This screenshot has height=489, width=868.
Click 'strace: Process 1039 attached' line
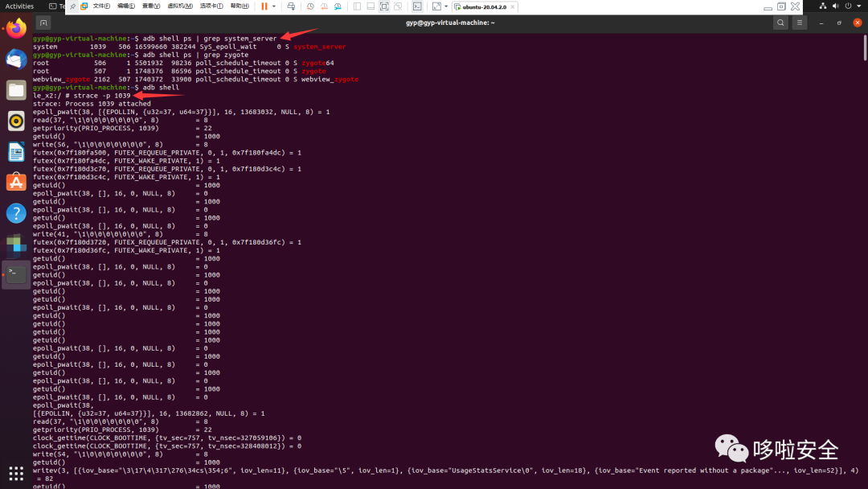click(92, 104)
